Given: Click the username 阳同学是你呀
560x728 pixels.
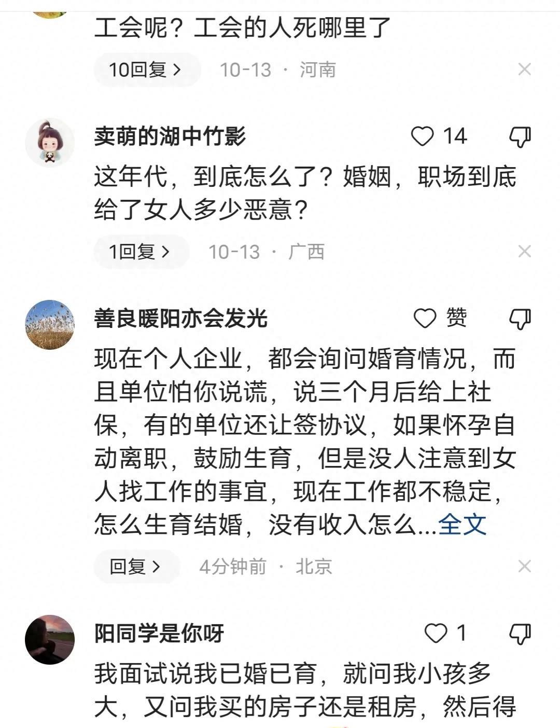Looking at the screenshot, I should tap(158, 631).
